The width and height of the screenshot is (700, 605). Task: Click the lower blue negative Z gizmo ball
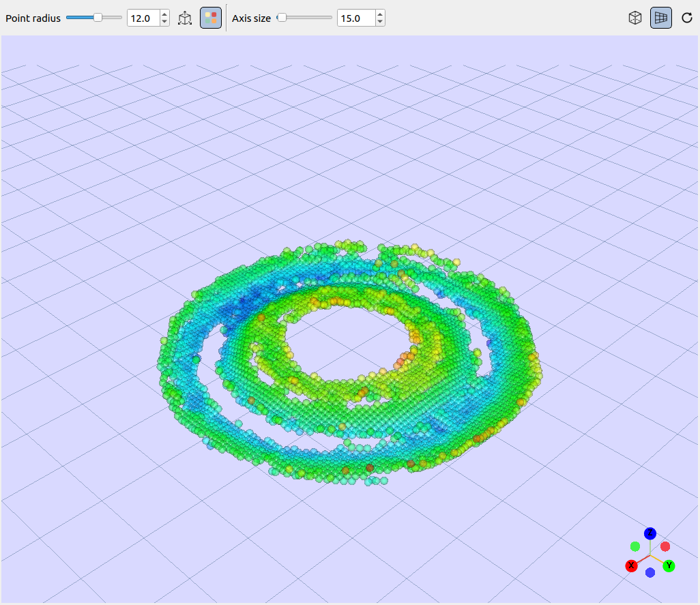coord(650,572)
